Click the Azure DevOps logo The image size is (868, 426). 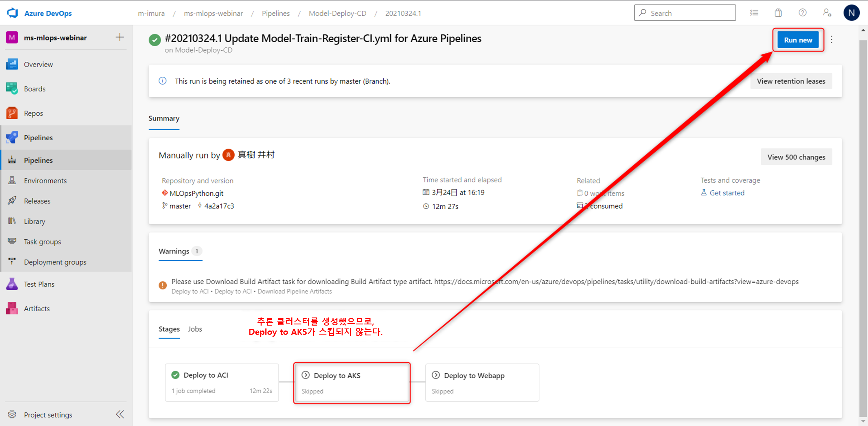[x=12, y=13]
